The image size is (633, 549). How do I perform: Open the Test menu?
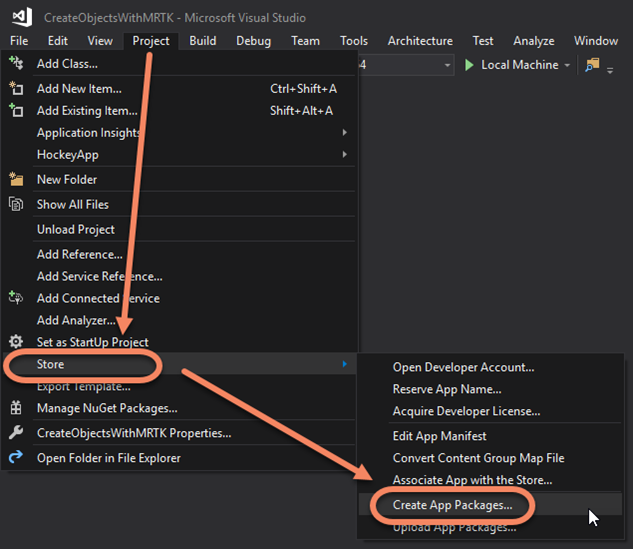(483, 41)
